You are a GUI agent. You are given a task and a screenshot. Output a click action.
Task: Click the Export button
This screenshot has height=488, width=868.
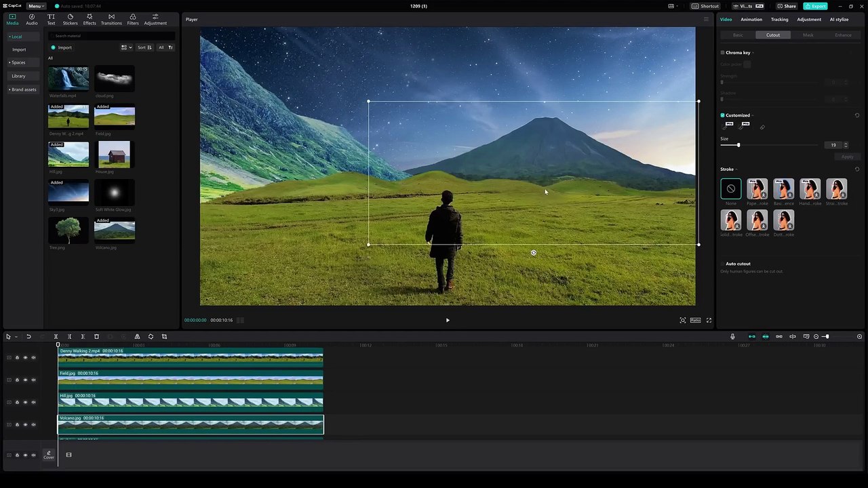click(x=815, y=6)
